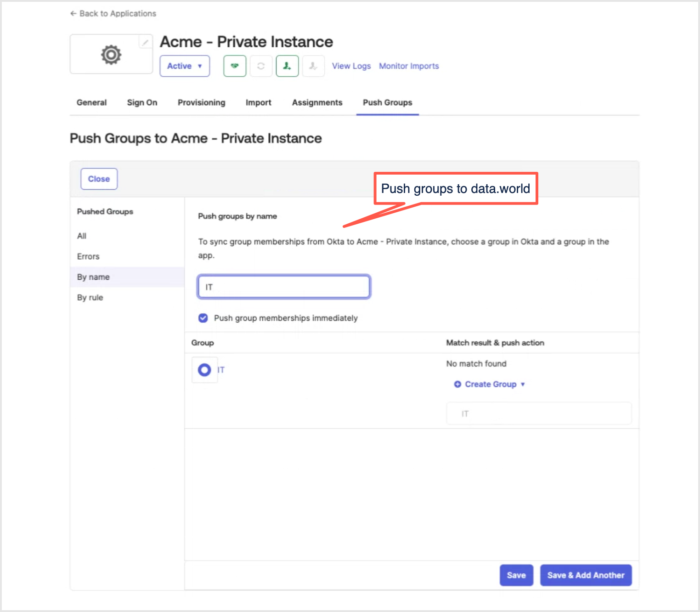
Task: Click the grayed refresh sync icon
Action: (x=261, y=66)
